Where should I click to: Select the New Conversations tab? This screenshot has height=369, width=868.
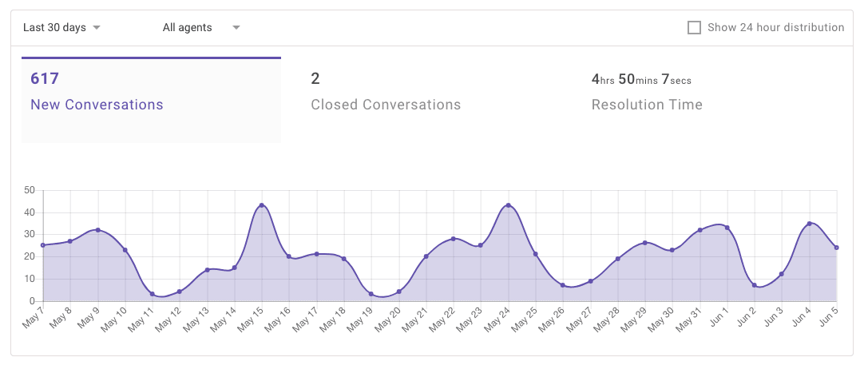coord(151,101)
